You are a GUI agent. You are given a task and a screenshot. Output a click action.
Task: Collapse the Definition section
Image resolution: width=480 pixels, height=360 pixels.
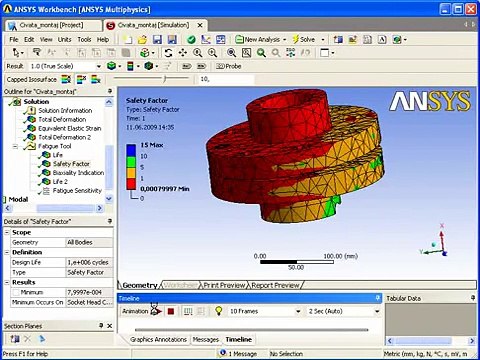pos(7,252)
